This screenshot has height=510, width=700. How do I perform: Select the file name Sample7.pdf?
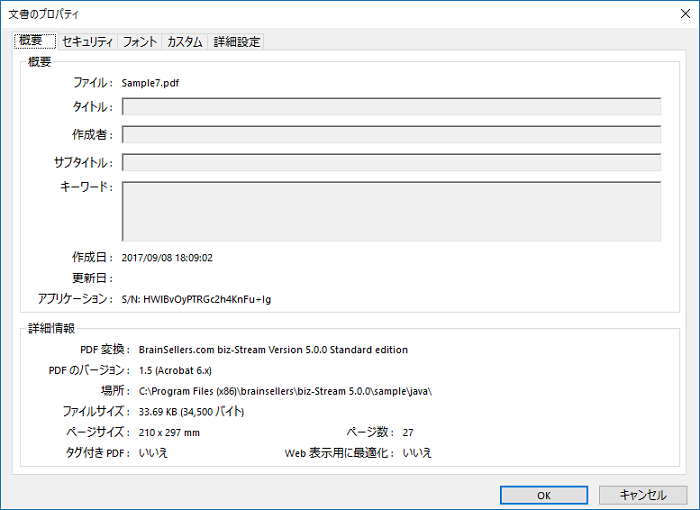point(150,83)
